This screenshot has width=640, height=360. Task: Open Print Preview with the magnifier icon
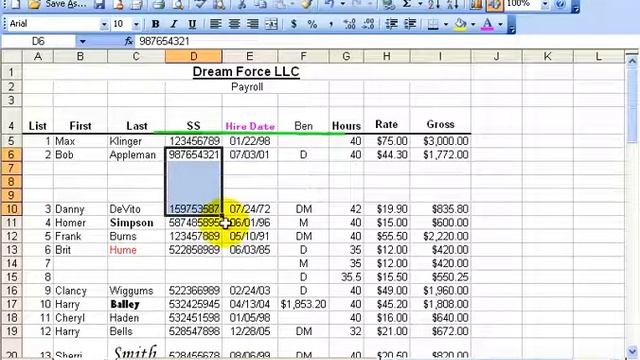[178, 4]
